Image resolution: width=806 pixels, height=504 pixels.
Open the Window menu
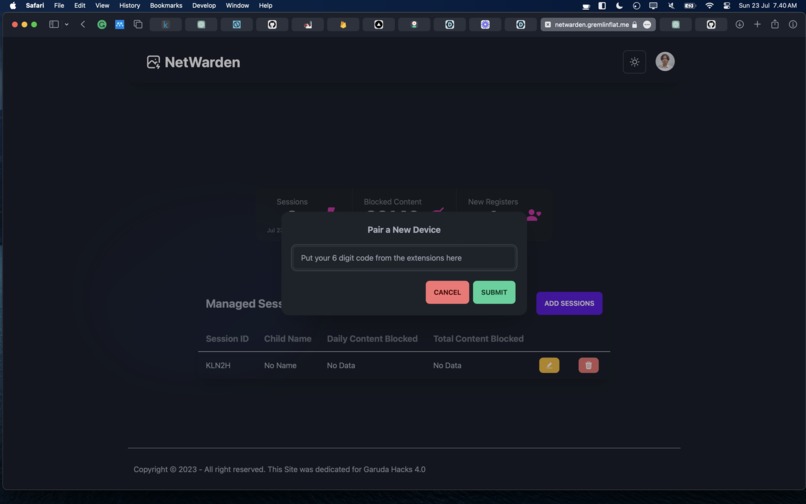click(x=237, y=6)
